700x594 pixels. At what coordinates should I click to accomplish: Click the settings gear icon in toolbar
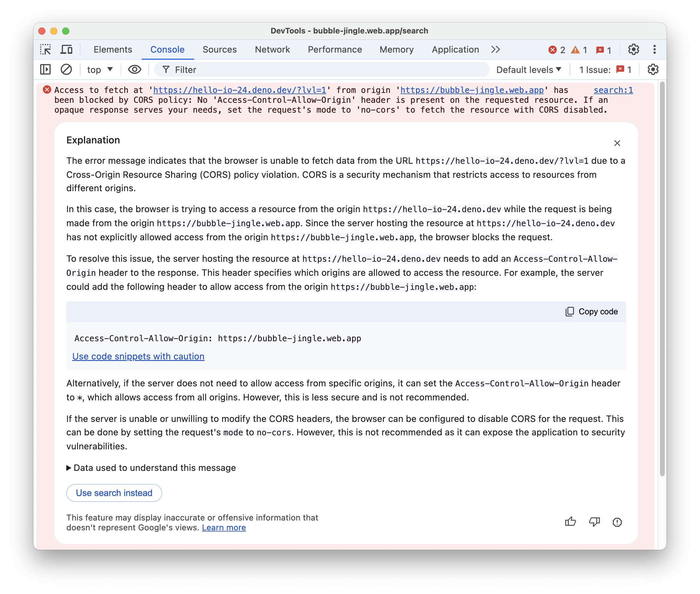(x=632, y=49)
